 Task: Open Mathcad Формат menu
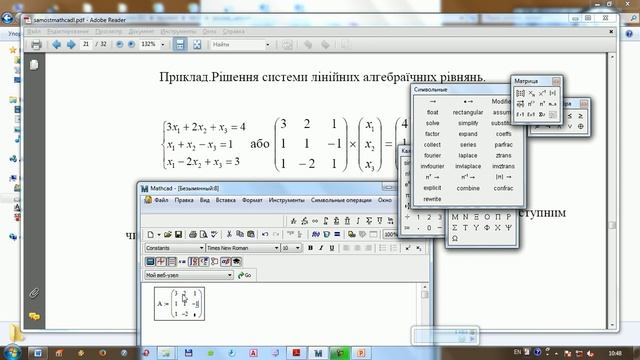click(x=252, y=200)
